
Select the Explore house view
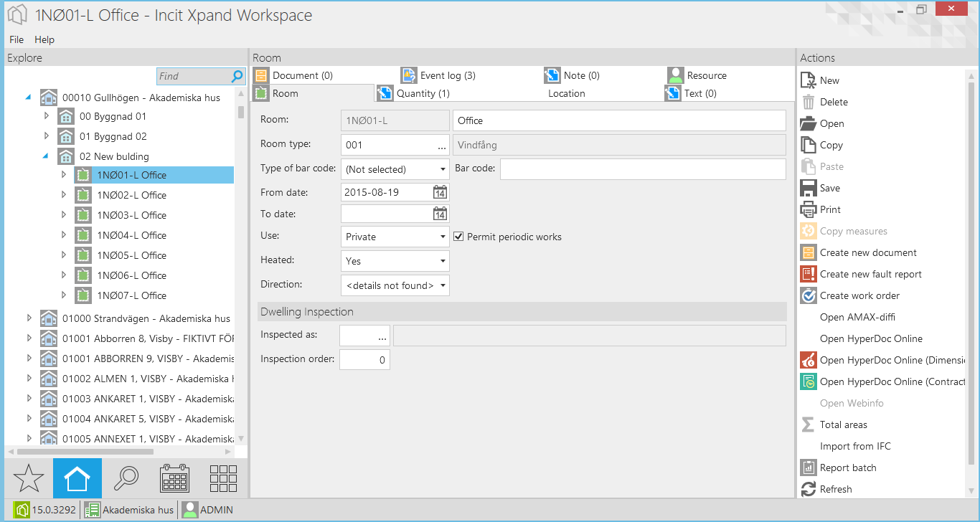[77, 478]
